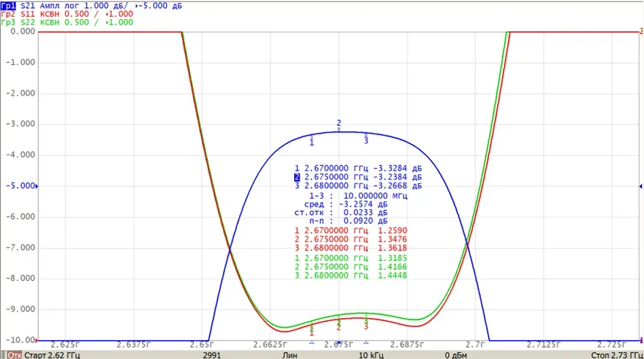Select marker 2 at the S21 trace peak

[x=339, y=125]
